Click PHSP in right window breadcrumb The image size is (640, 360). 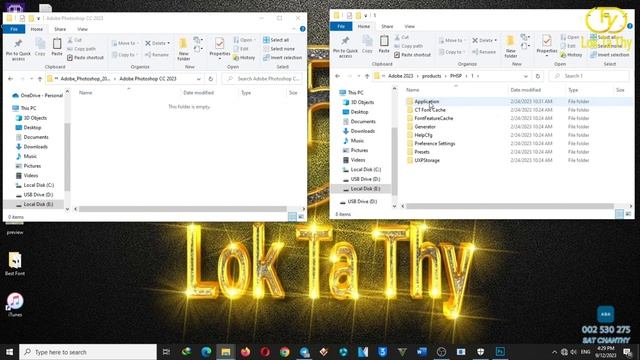click(x=456, y=76)
